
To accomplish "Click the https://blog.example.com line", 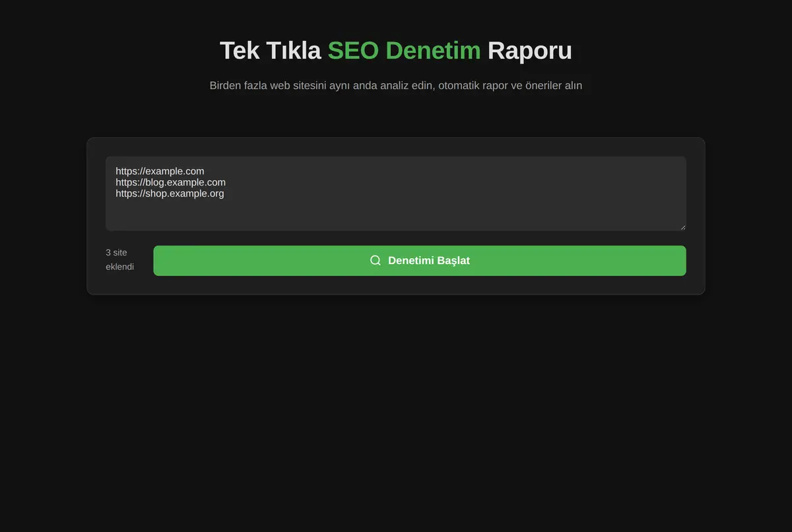I will point(170,182).
